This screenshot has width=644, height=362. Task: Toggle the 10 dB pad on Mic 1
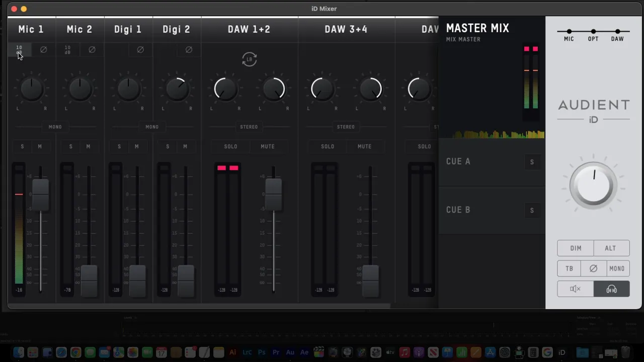tap(19, 50)
